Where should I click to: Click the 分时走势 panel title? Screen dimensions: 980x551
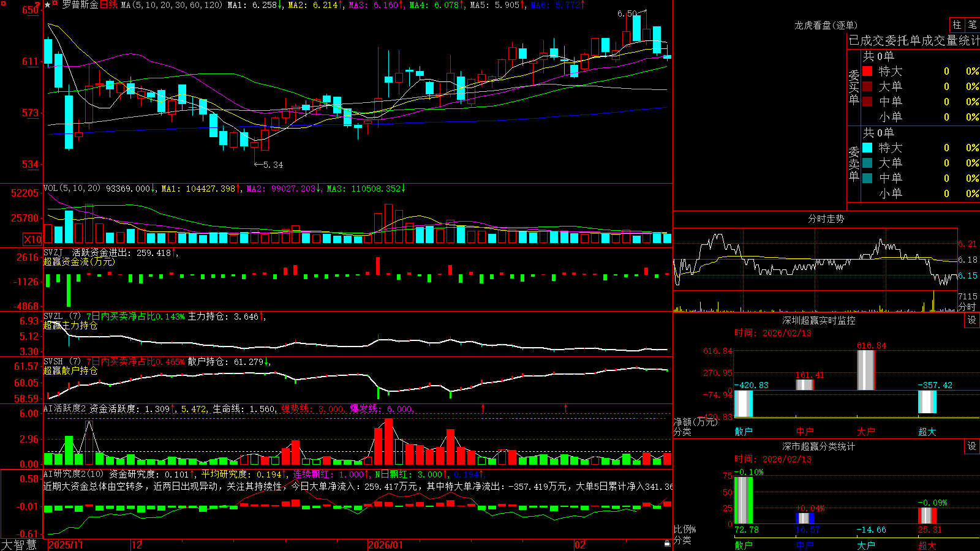coord(826,219)
